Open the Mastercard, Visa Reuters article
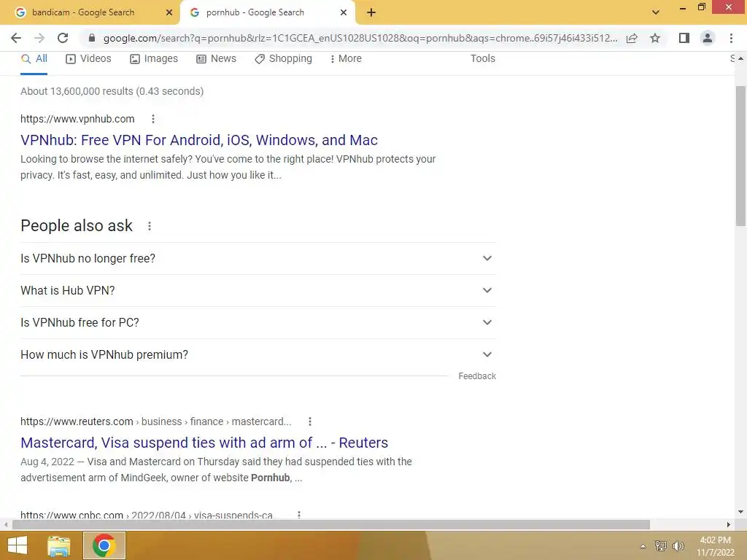 tap(204, 443)
